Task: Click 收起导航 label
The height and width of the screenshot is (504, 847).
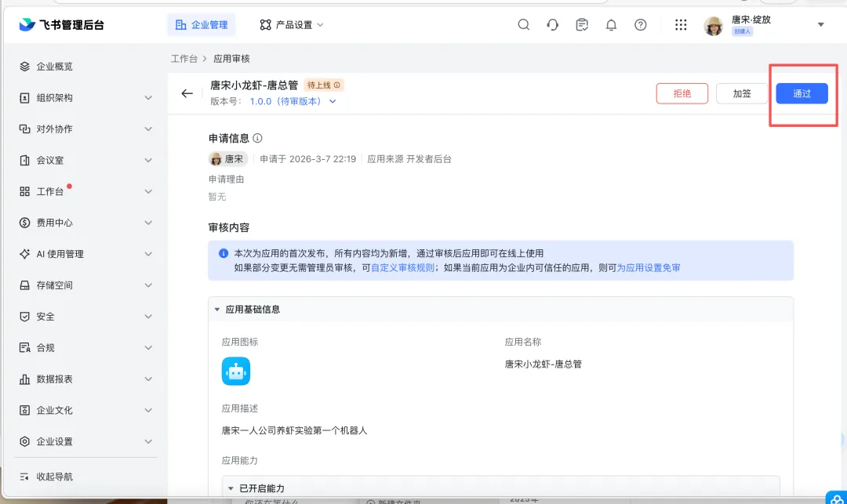Action: click(x=55, y=477)
